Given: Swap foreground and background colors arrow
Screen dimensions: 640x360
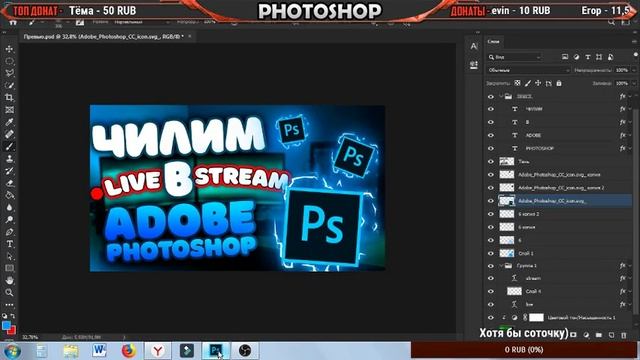Looking at the screenshot, I should point(13,316).
